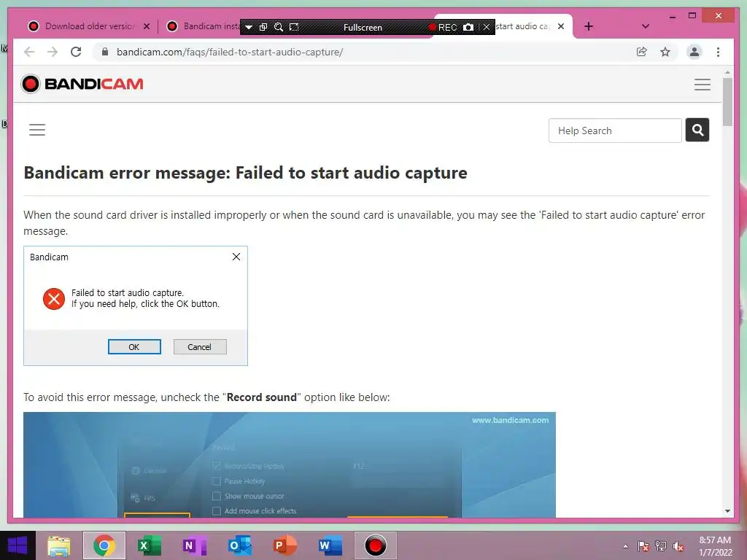Go back to the previous page

click(x=29, y=52)
